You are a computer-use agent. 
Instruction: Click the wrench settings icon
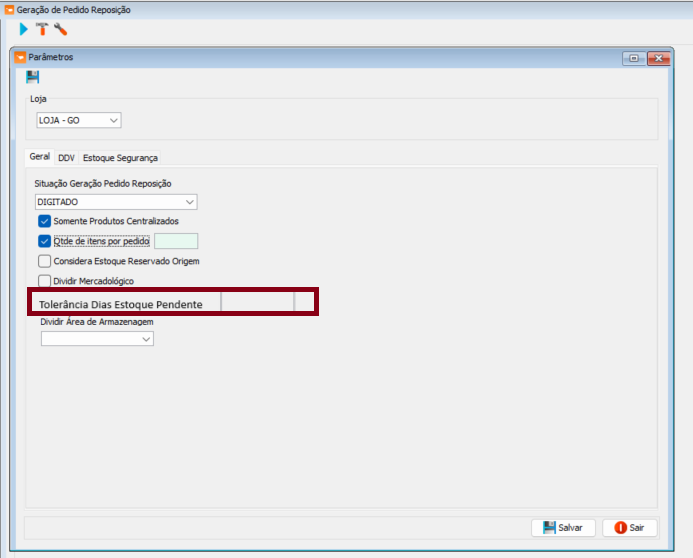(60, 29)
